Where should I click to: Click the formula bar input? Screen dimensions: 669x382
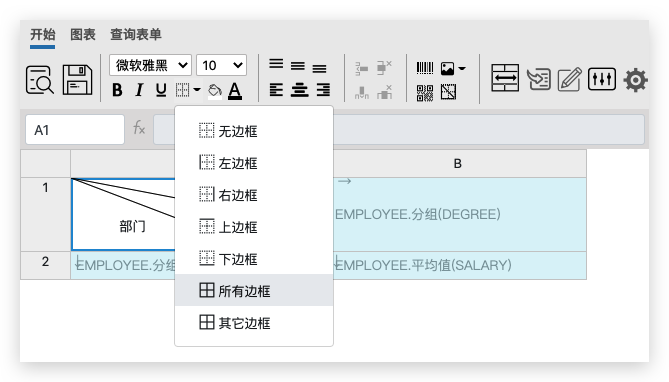click(399, 130)
